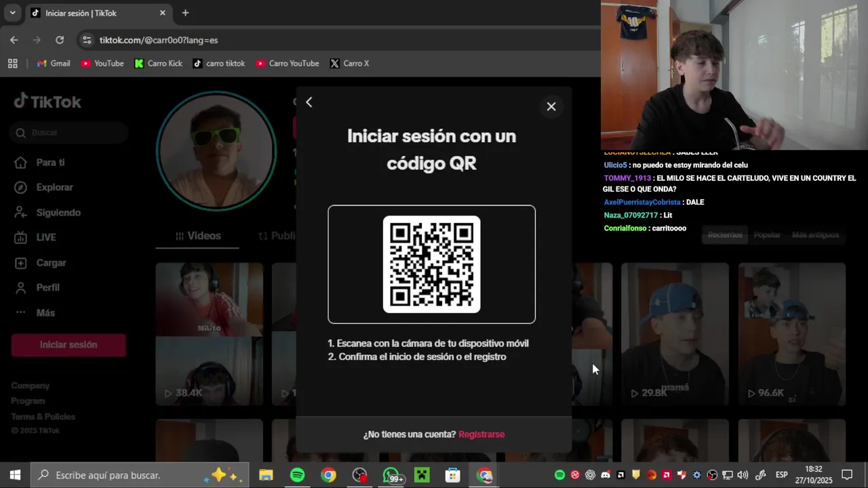Open the apps grid in bookmarks bar

point(12,63)
